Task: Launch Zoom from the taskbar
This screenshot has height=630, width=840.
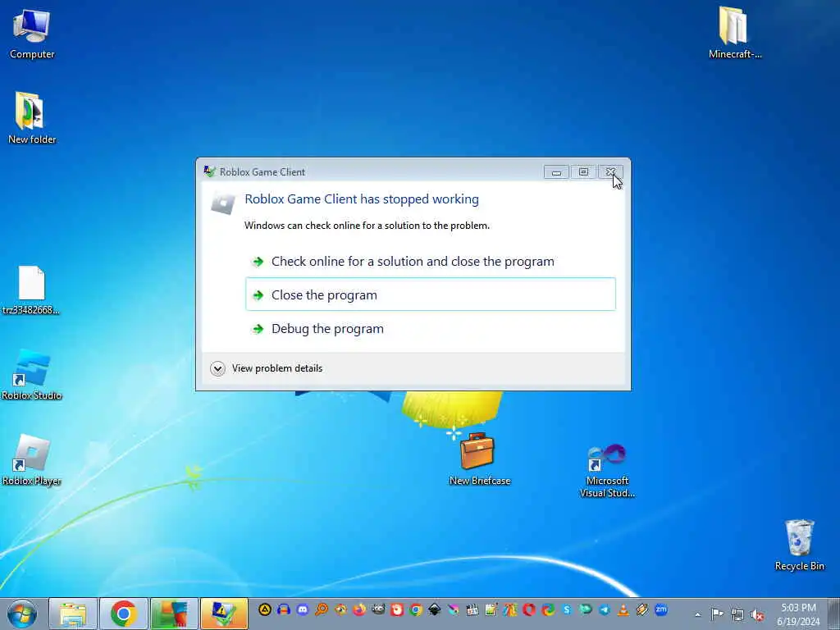Action: pyautogui.click(x=662, y=609)
